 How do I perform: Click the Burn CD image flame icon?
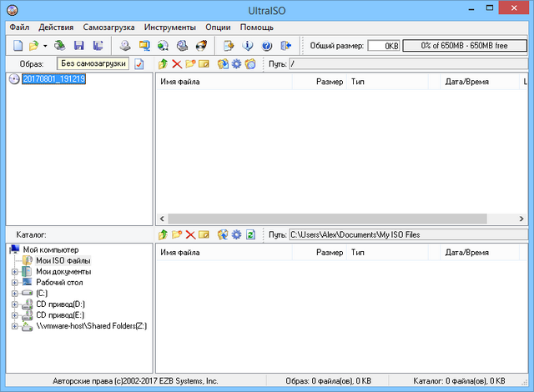[x=201, y=45]
